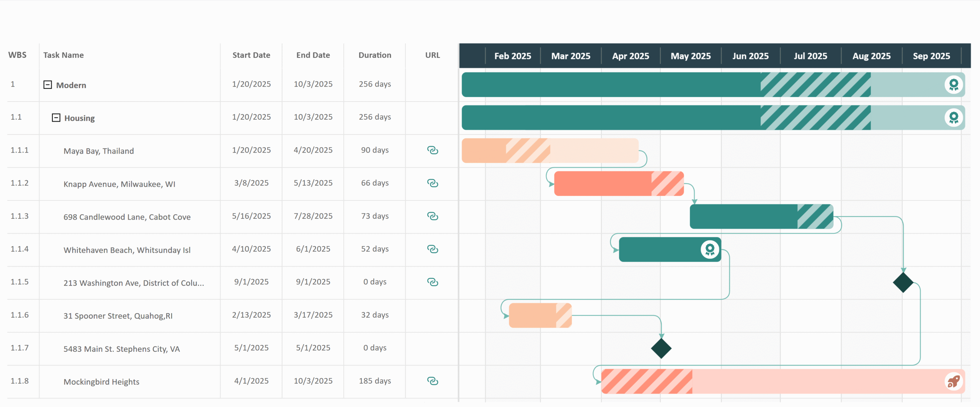Open the URL link icon for Knapp Avenue row
Screen dimensions: 980x407
click(432, 183)
